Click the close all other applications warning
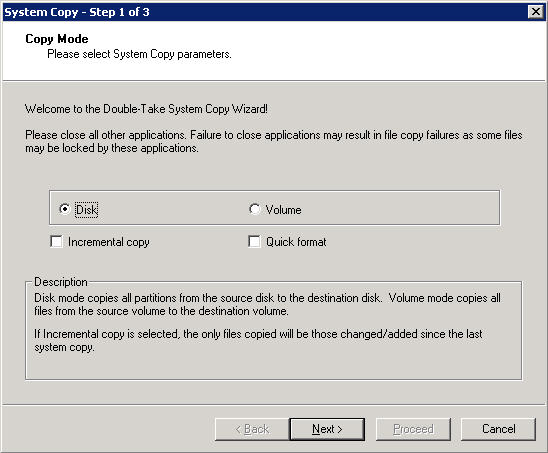Viewport: 548px width, 453px height. click(x=274, y=141)
